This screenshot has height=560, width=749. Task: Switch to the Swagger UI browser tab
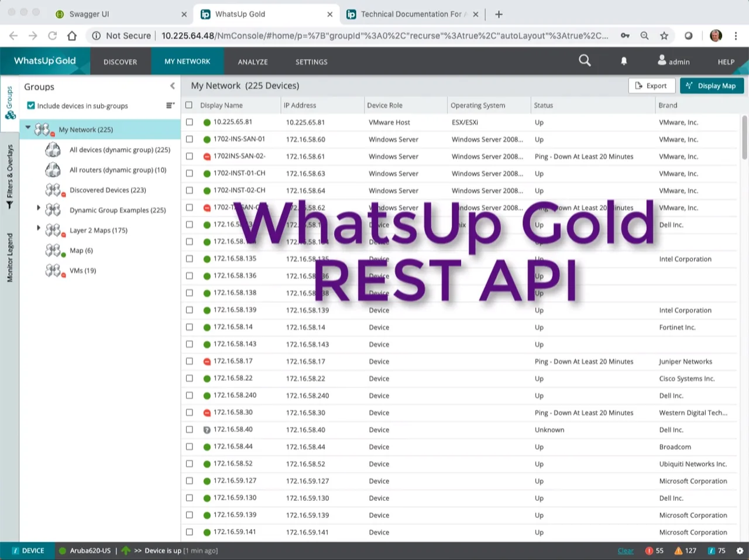(121, 14)
